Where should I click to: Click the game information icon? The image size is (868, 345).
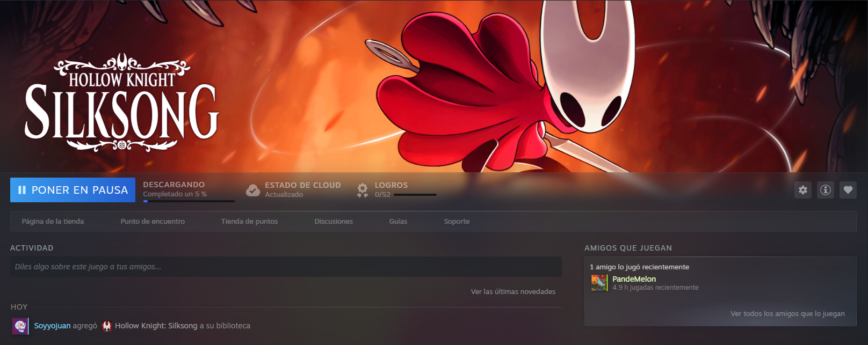825,190
